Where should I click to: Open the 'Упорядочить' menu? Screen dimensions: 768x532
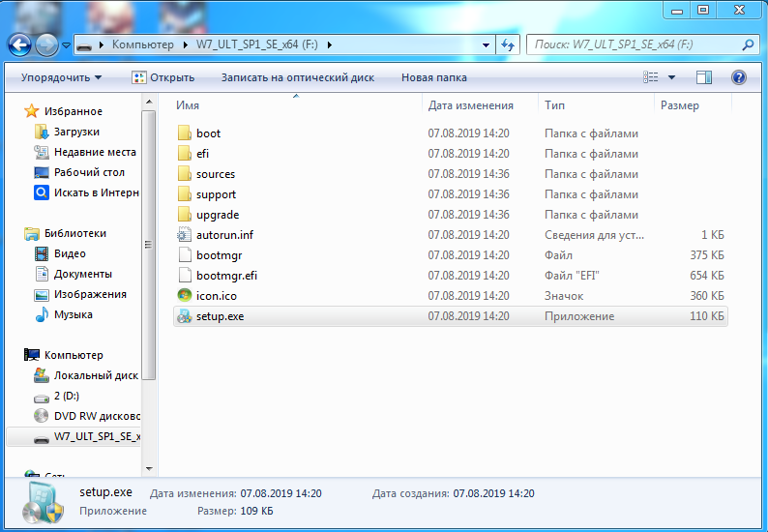tap(61, 77)
